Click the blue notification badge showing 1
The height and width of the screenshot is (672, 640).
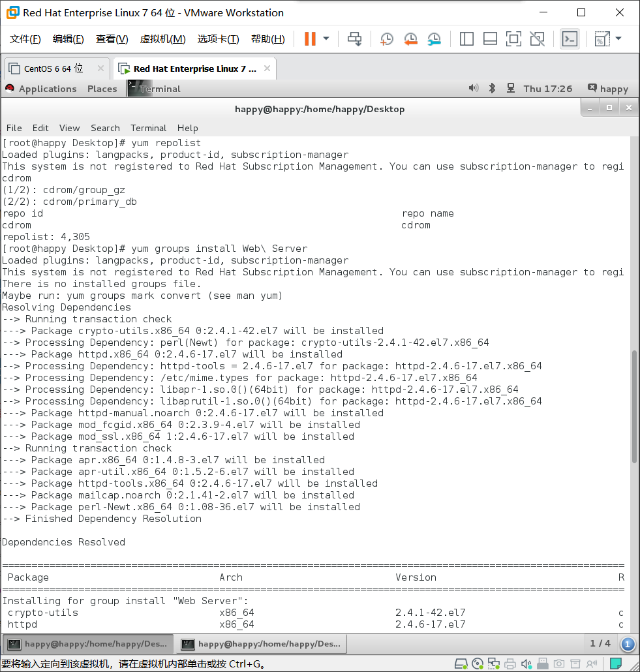(x=628, y=644)
